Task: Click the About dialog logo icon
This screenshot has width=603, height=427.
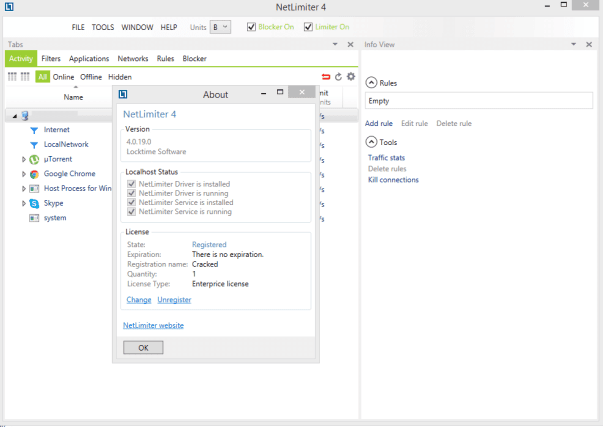Action: 123,94
